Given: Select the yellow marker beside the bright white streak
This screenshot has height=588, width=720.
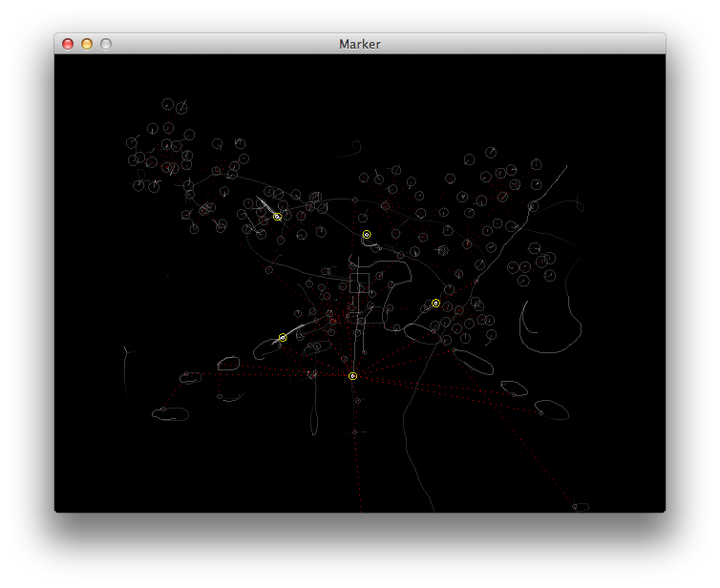Looking at the screenshot, I should click(277, 217).
